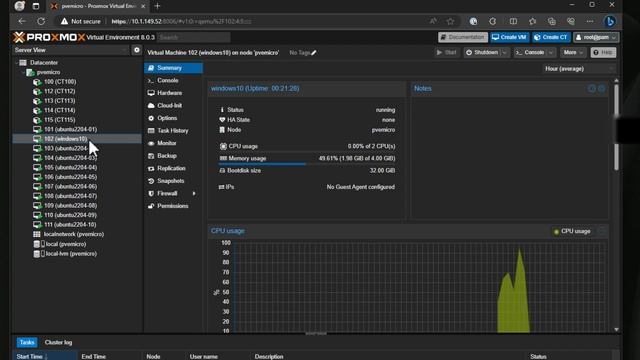The height and width of the screenshot is (360, 640).
Task: Click the Start button
Action: (x=447, y=53)
